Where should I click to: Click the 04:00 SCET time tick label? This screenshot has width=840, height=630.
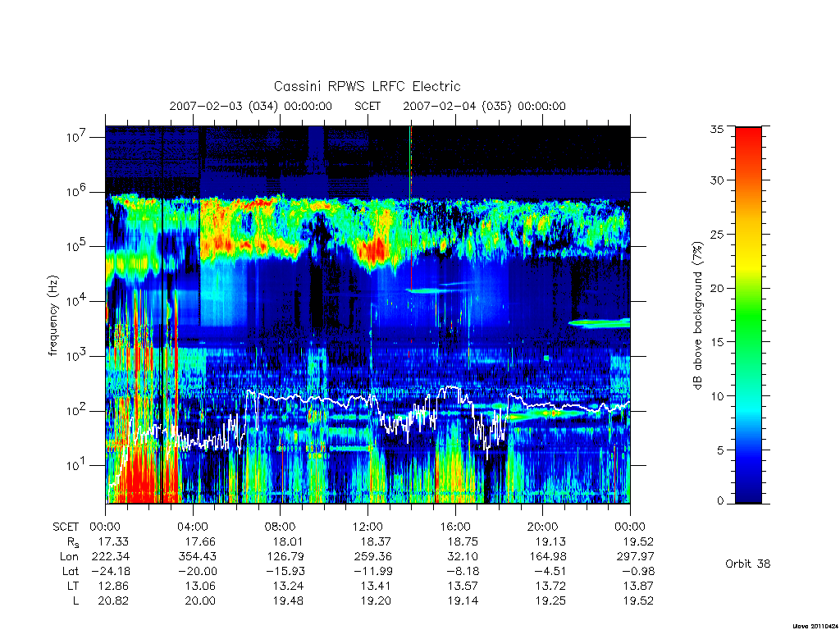(x=193, y=527)
